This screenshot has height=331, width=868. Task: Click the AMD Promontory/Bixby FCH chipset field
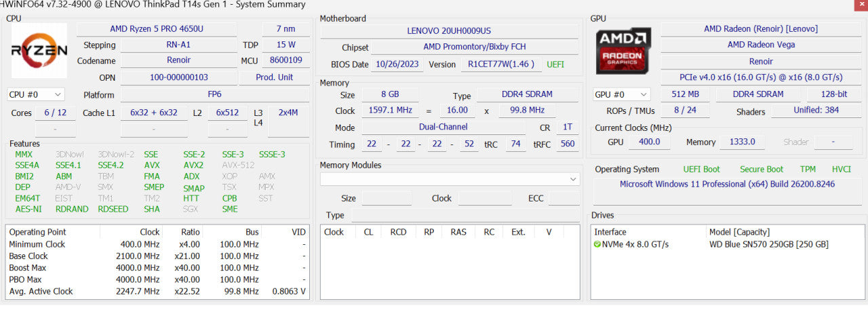(475, 47)
